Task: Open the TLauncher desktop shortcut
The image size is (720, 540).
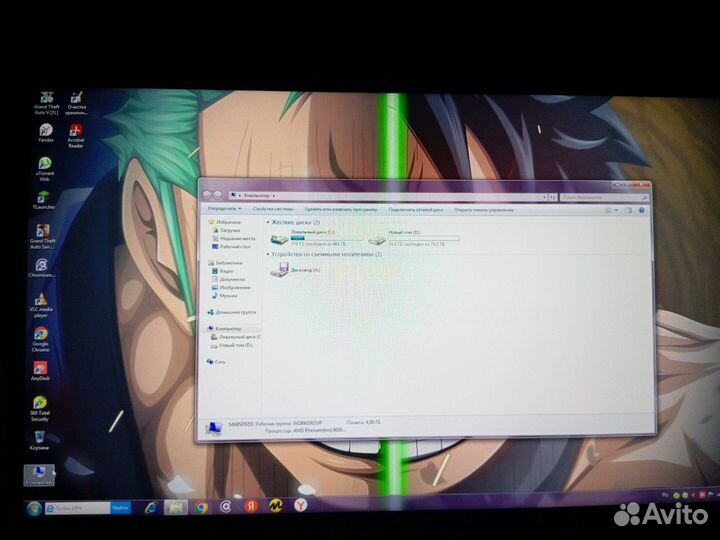Action: (x=44, y=200)
